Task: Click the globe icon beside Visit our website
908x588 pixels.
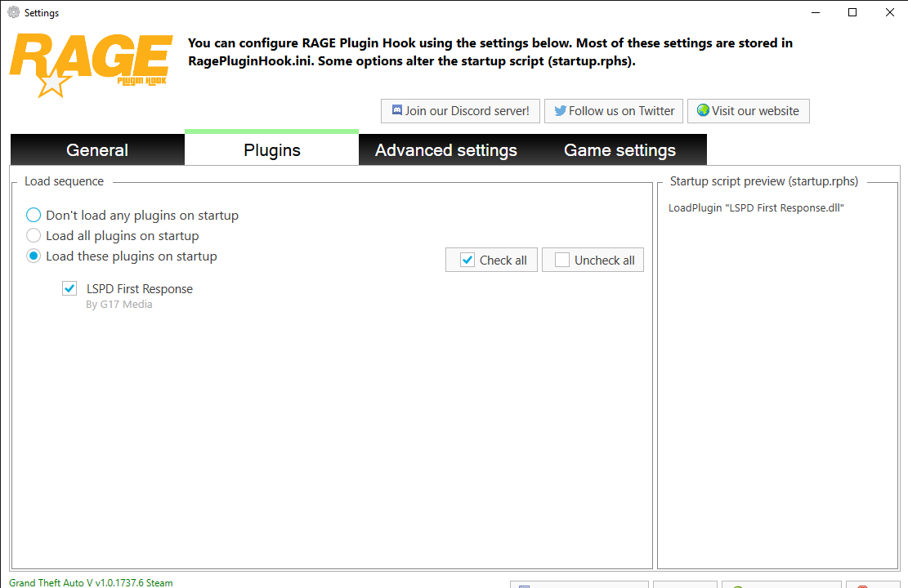Action: (x=703, y=110)
